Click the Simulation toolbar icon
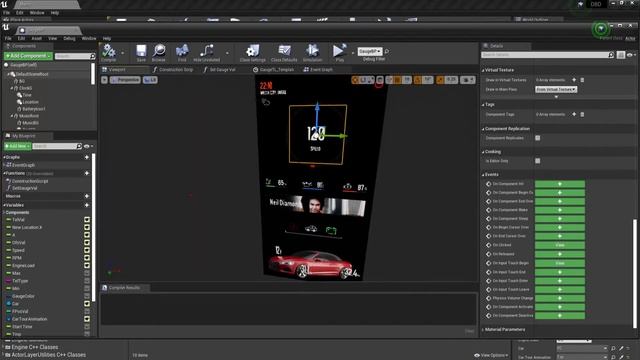The height and width of the screenshot is (360, 640). coord(312,52)
